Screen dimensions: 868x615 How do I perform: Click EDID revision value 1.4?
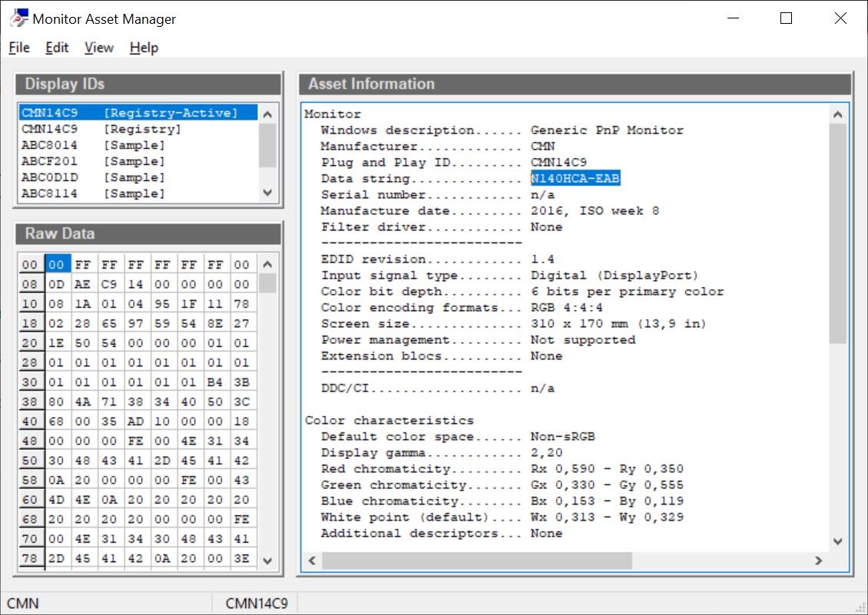point(542,259)
